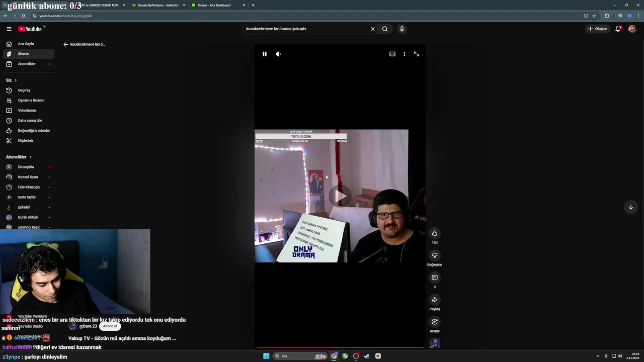This screenshot has height=362, width=644.
Task: Open Kliplerim
Action: pos(28,141)
